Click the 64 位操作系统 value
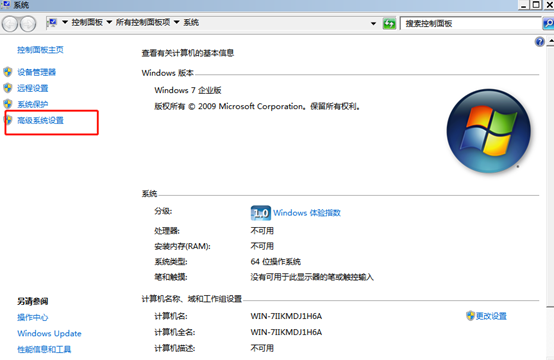This screenshot has height=360, width=554. [x=276, y=261]
